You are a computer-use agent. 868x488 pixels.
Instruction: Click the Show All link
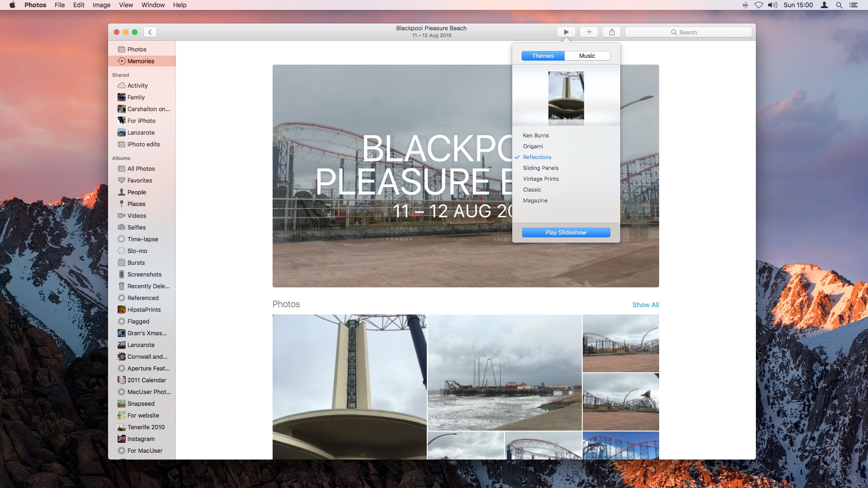click(x=646, y=305)
